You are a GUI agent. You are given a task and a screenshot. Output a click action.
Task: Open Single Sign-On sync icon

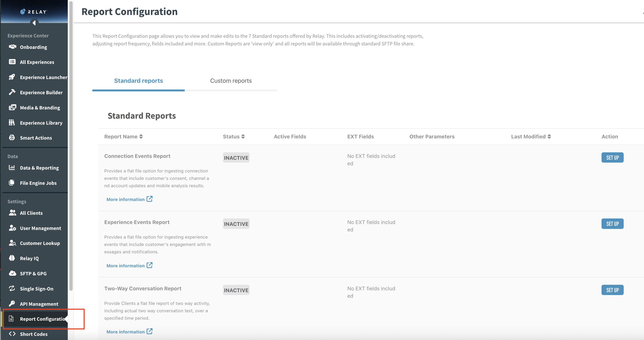pyautogui.click(x=12, y=288)
